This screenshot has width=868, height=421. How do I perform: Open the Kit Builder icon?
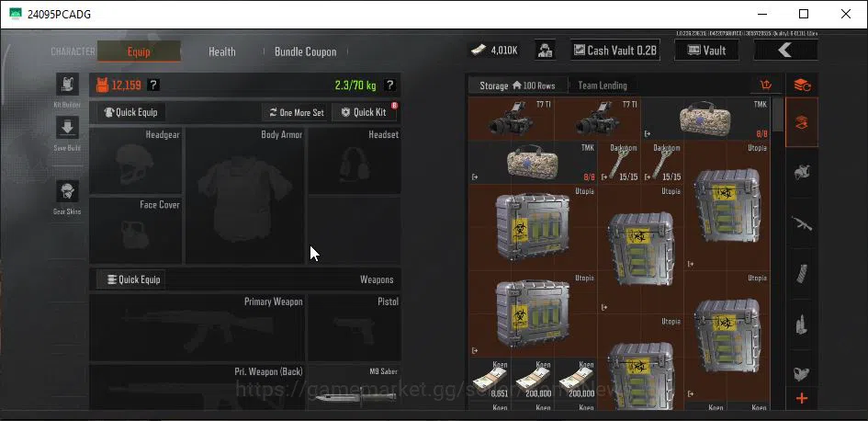tap(67, 85)
